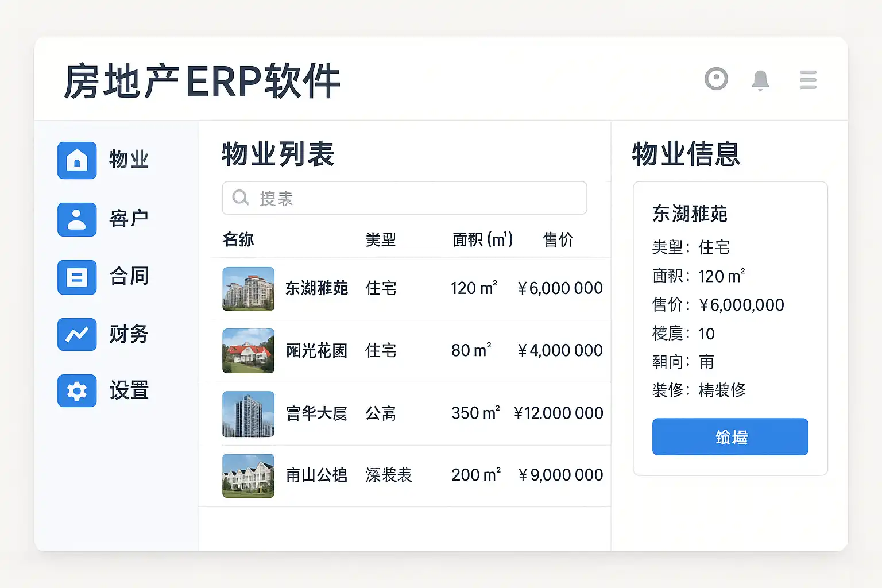The width and height of the screenshot is (882, 588).
Task: Click the second column header, left of 面积
Action: coord(381,239)
